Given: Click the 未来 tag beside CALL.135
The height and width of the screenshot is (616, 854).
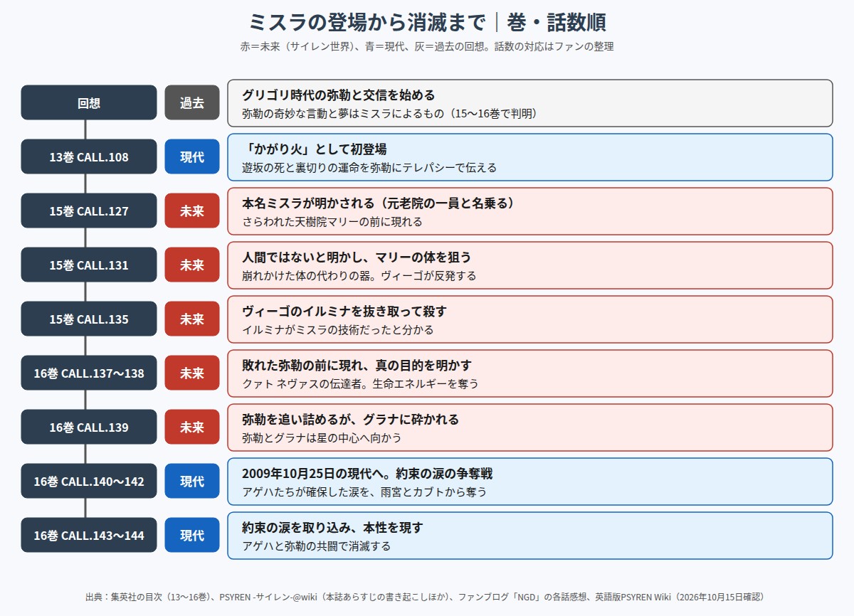Looking at the screenshot, I should pos(192,319).
